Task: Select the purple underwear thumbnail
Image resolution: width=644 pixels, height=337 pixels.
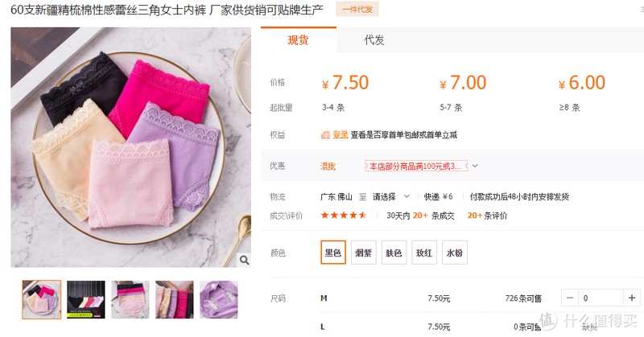Action: (x=218, y=299)
